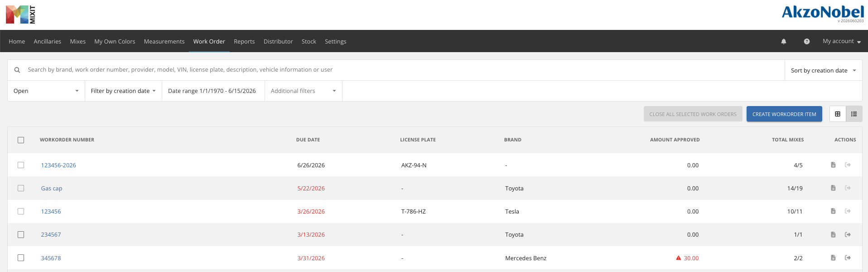Image resolution: width=868 pixels, height=272 pixels.
Task: Open work order 234567 link
Action: [x=51, y=234]
